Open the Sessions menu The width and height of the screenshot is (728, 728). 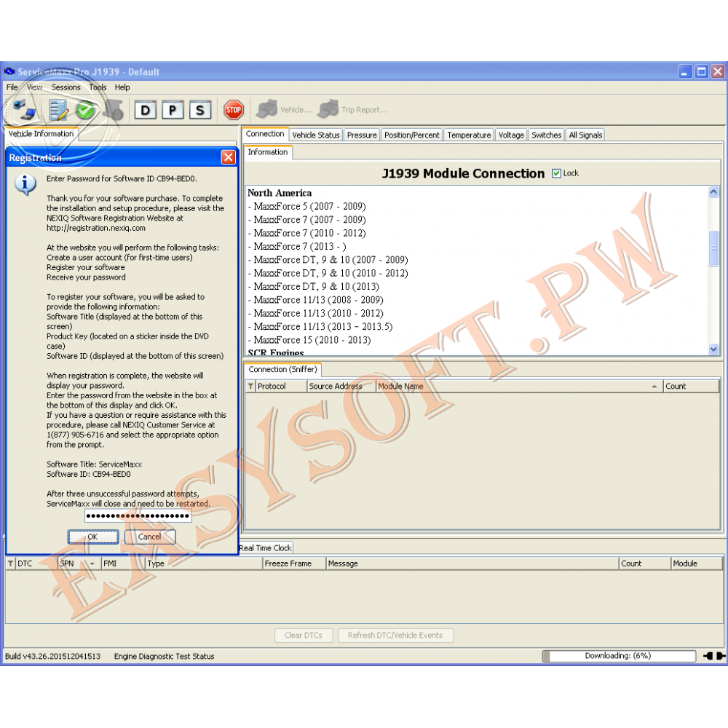pos(66,87)
